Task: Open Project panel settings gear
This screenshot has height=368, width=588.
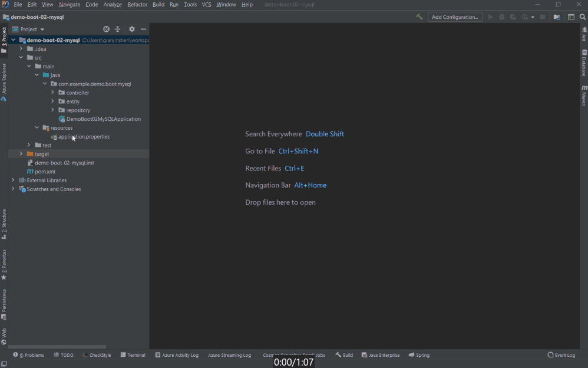Action: click(x=131, y=29)
